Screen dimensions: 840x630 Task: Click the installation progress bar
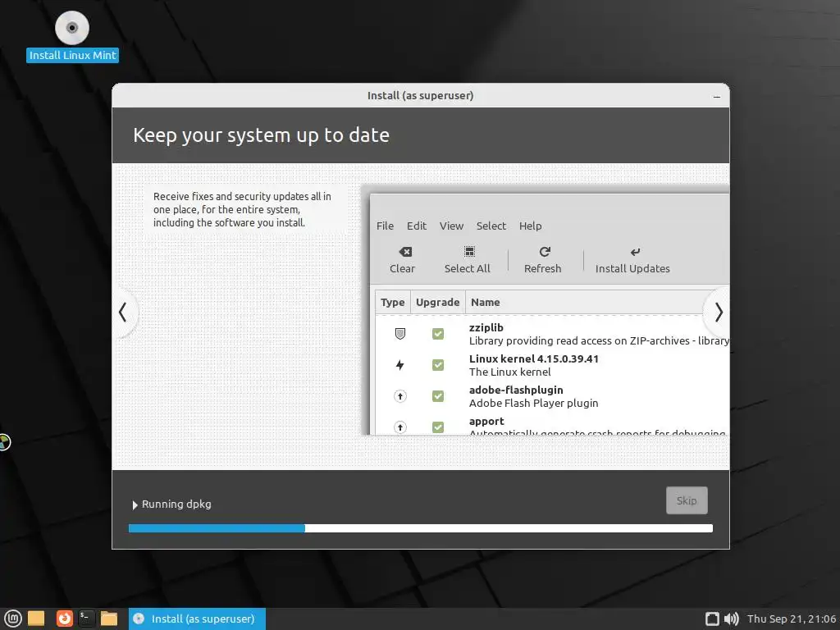[421, 528]
